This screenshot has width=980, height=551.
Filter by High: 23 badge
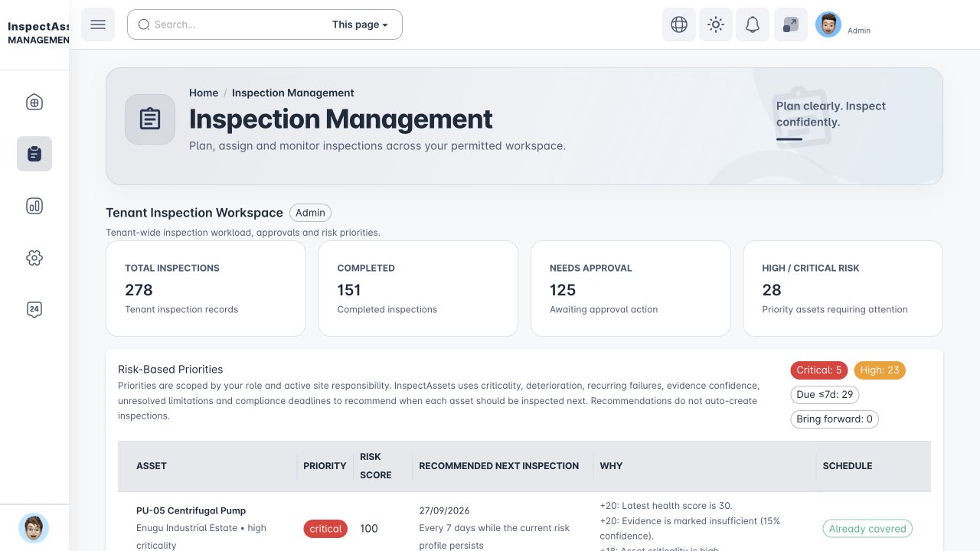[880, 370]
